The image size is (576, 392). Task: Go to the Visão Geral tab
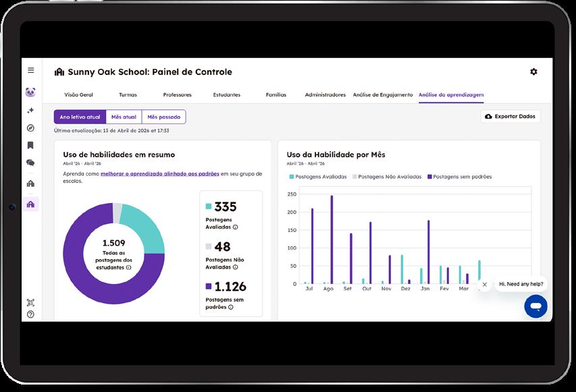point(78,94)
